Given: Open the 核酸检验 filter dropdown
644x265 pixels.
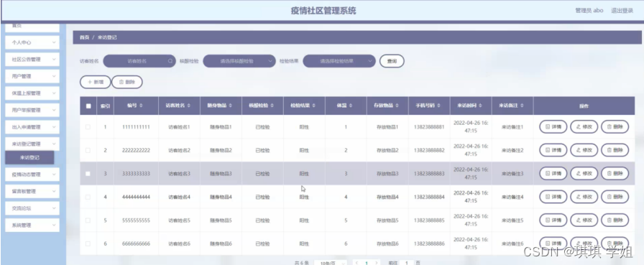Looking at the screenshot, I should (x=239, y=61).
